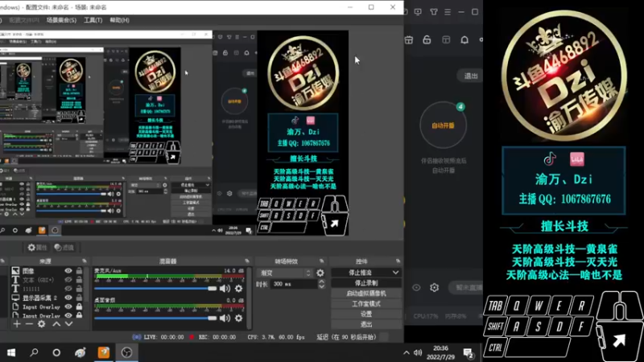
Task: Move selected source down with chevron
Action: (x=68, y=324)
